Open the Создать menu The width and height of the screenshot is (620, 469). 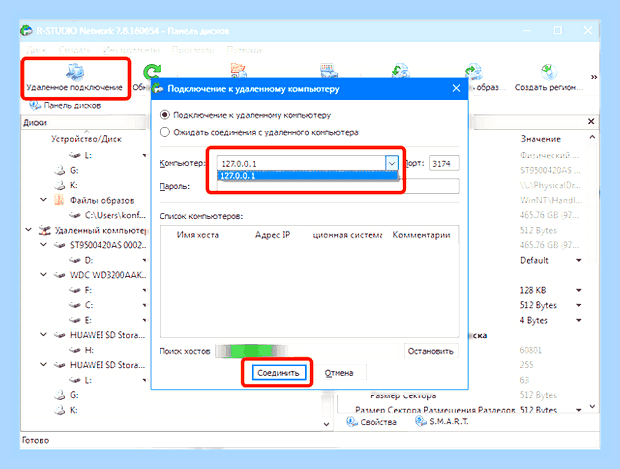(x=75, y=50)
